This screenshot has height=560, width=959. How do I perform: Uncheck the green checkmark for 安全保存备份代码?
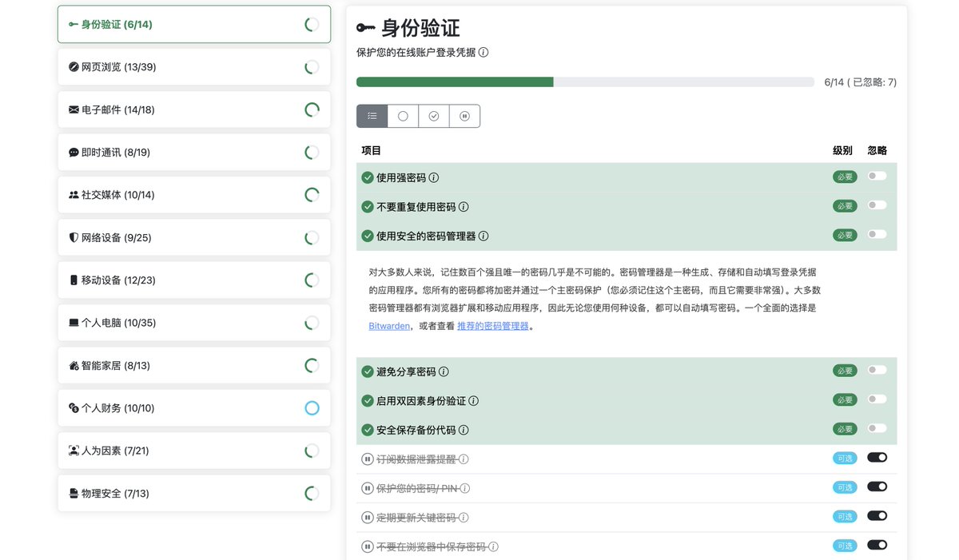pos(368,430)
